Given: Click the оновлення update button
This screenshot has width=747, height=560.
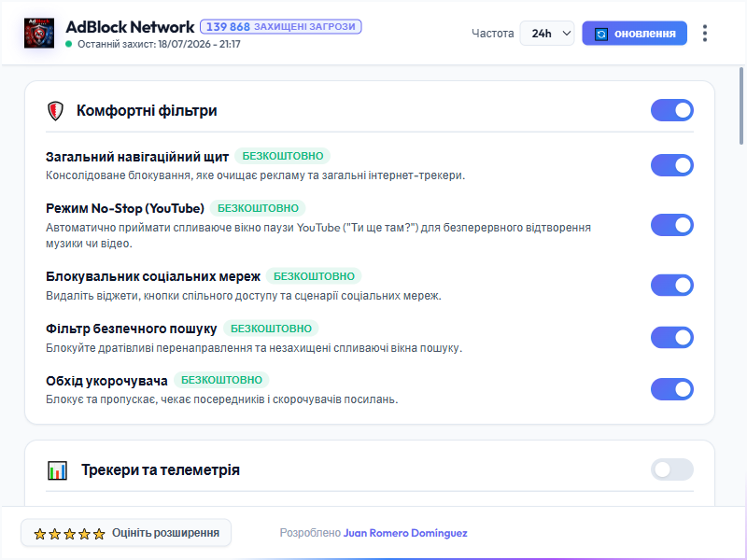Looking at the screenshot, I should (635, 34).
